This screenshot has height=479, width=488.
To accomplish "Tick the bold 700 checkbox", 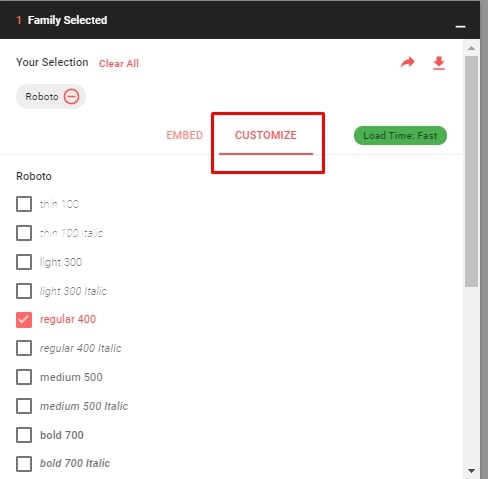I will (24, 435).
